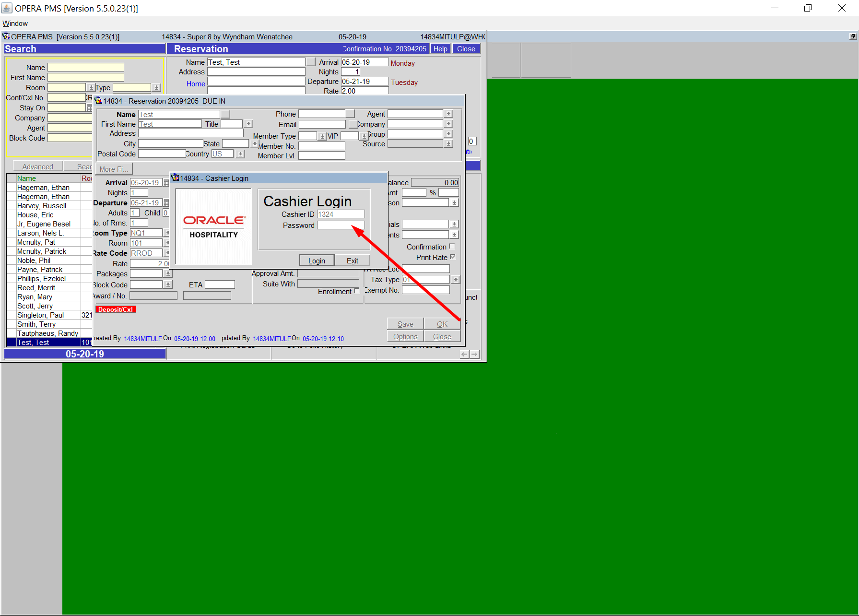Open the Window menu
859x616 pixels.
15,24
